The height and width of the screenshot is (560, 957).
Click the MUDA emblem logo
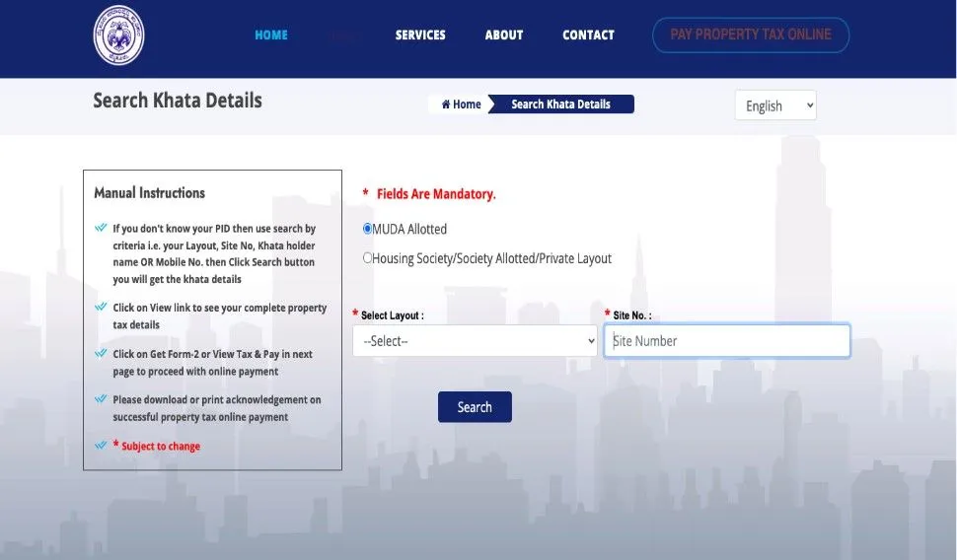(x=118, y=35)
